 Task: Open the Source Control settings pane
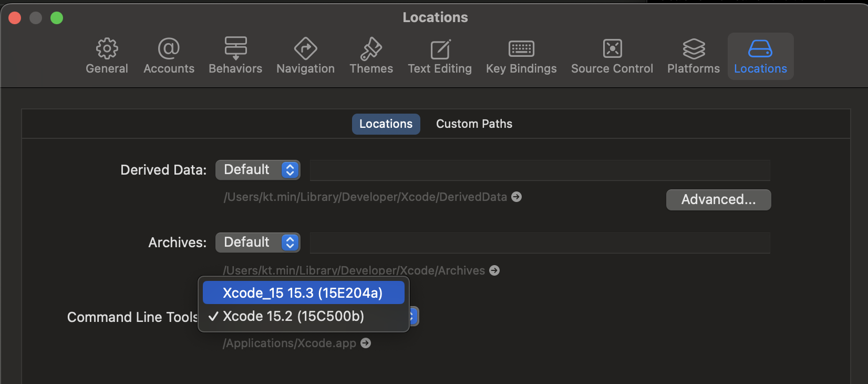[612, 56]
